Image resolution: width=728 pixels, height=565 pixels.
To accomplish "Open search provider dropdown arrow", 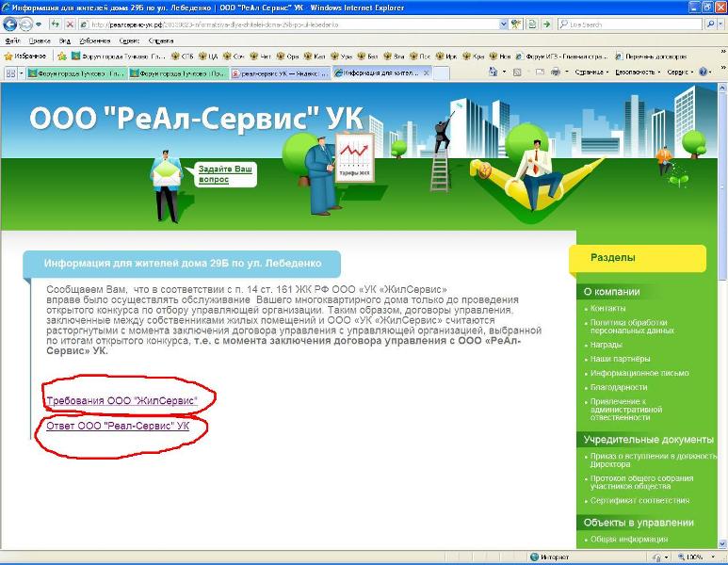I will pyautogui.click(x=721, y=24).
